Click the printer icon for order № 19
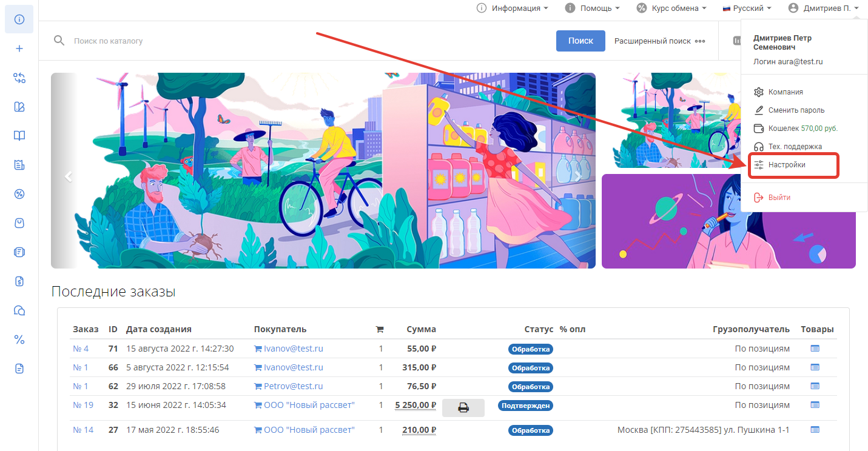Image resolution: width=868 pixels, height=451 pixels. pos(463,408)
